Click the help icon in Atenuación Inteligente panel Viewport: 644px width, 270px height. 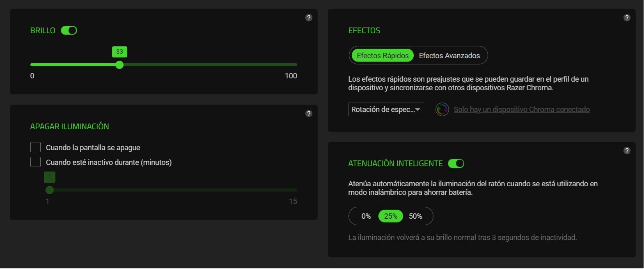point(627,151)
